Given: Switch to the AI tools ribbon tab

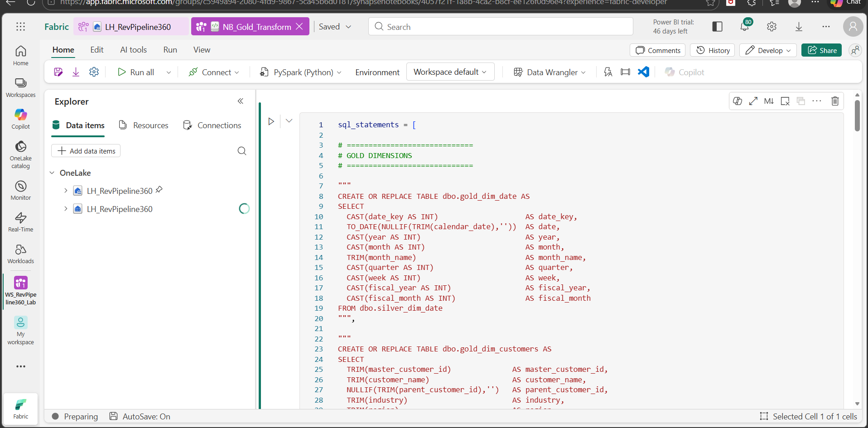Looking at the screenshot, I should click(x=133, y=50).
